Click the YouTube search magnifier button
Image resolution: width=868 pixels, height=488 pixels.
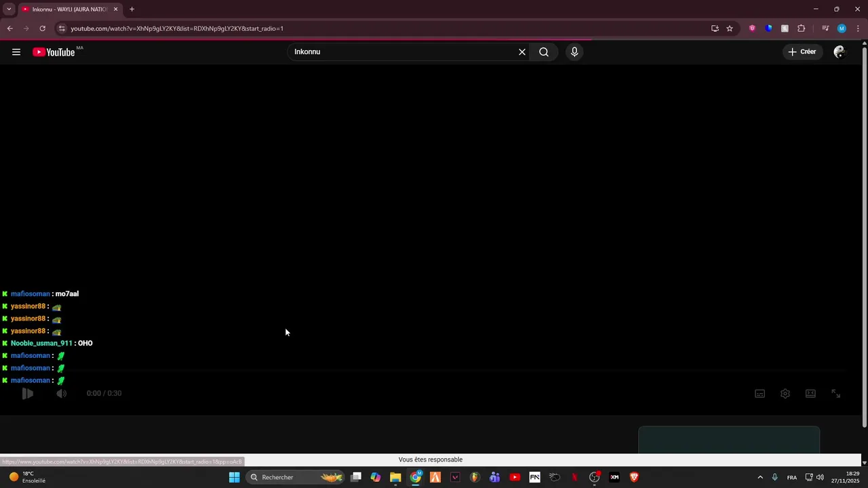click(544, 52)
